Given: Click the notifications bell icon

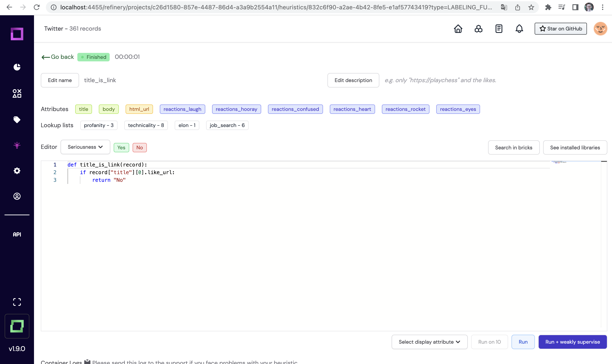Looking at the screenshot, I should (519, 29).
